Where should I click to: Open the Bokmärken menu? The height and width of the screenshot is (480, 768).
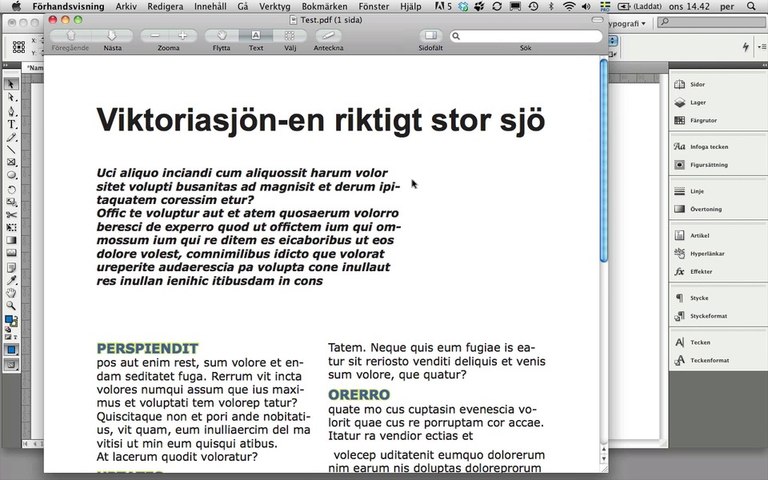click(324, 6)
